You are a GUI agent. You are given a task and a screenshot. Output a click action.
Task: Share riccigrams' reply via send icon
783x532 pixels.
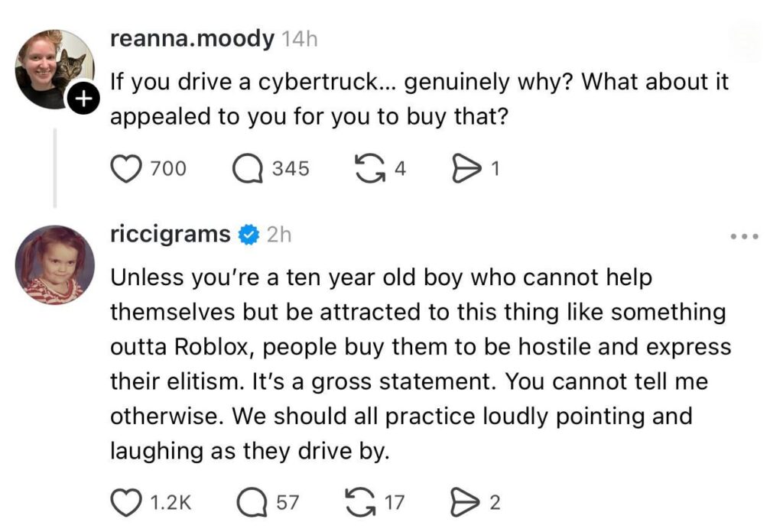pyautogui.click(x=464, y=502)
